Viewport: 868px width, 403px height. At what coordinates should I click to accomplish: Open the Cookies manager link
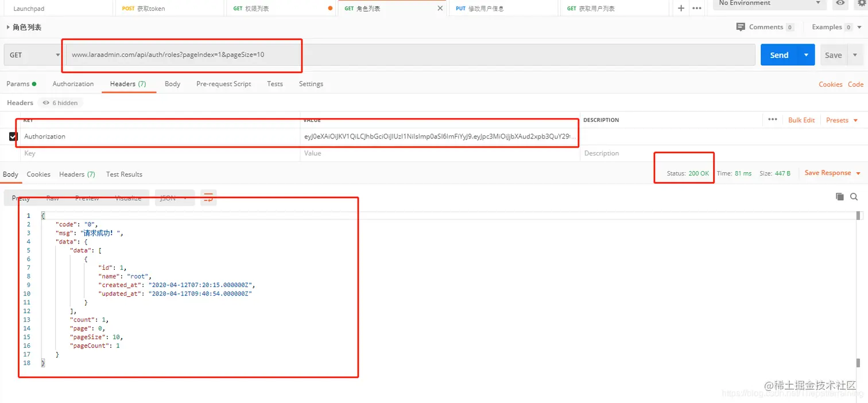click(831, 84)
